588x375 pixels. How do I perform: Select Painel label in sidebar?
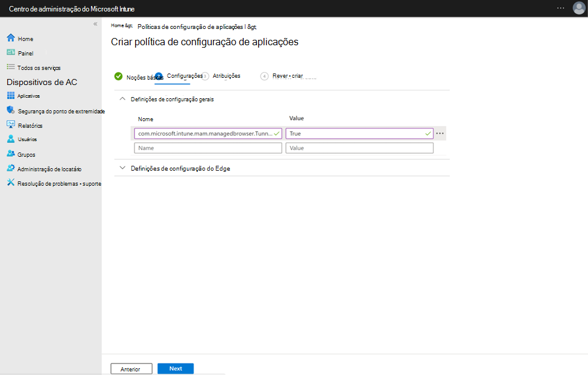[x=25, y=53]
